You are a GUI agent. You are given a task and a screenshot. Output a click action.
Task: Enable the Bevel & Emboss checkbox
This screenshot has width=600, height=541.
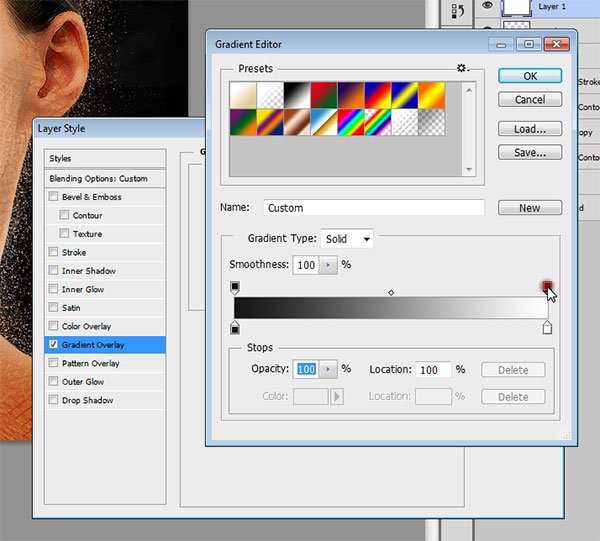click(x=54, y=197)
